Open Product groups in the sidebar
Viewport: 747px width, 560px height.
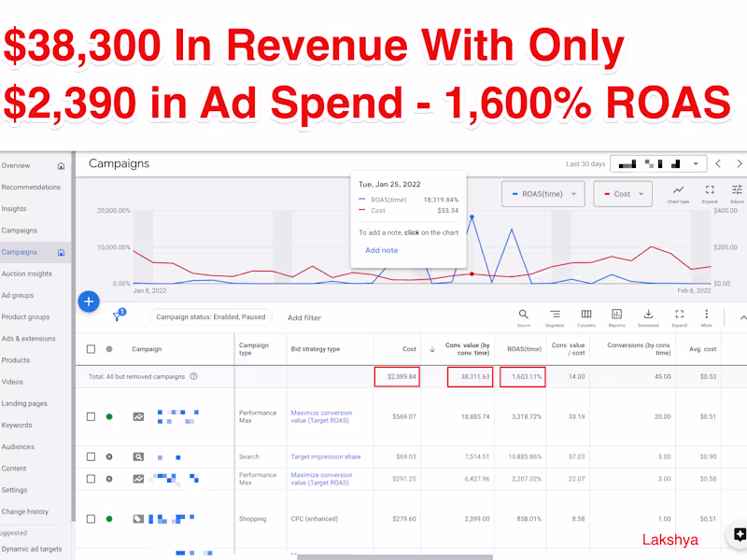[26, 317]
